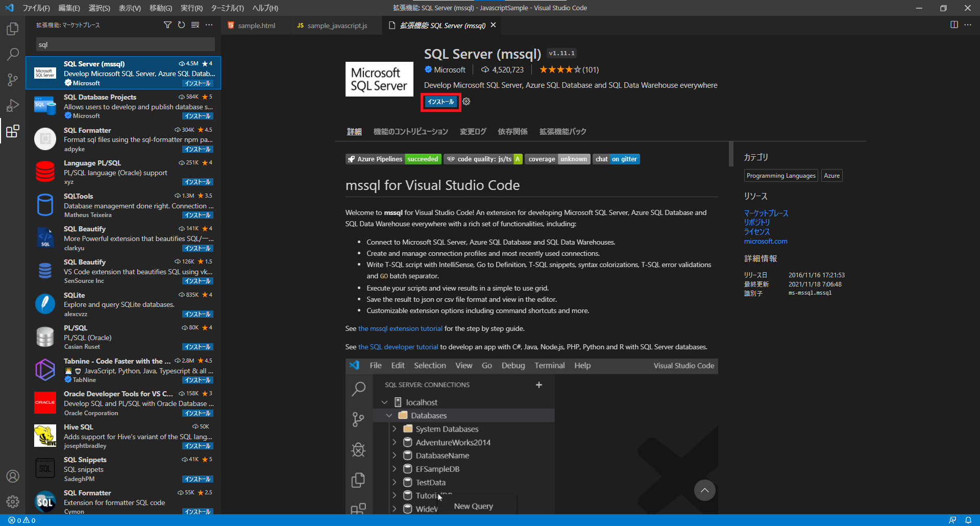Click errors and warnings in status bar
This screenshot has height=526, width=980.
click(22, 520)
